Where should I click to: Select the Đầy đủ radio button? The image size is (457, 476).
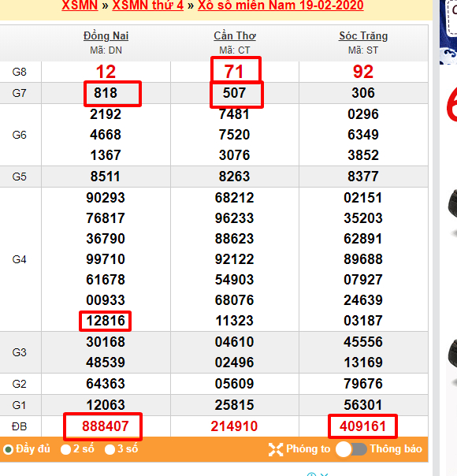click(8, 449)
